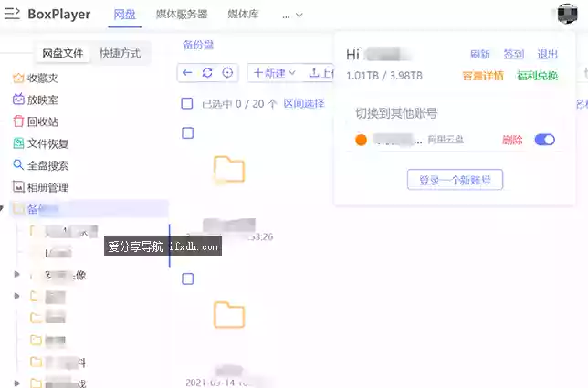Select the 网盘文件 tab
This screenshot has width=588, height=388.
(63, 53)
